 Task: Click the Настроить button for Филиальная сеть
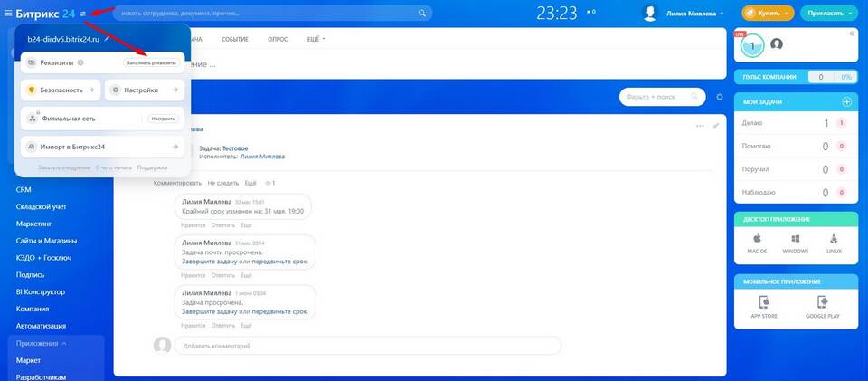pos(164,119)
